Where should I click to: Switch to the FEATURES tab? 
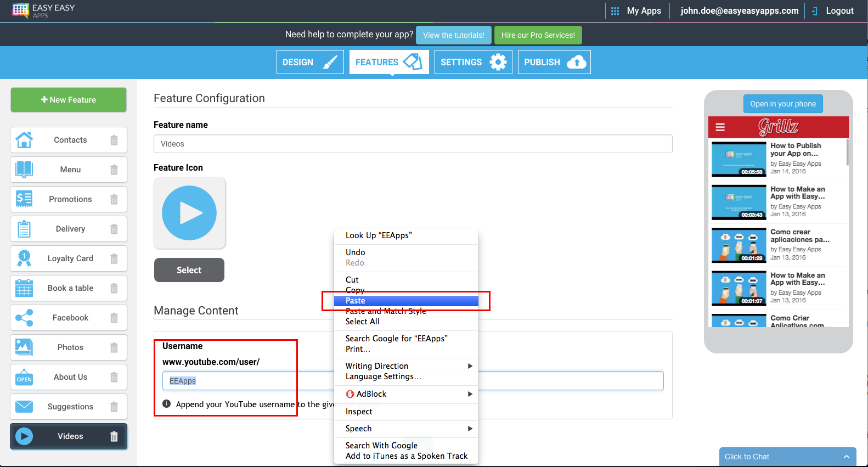click(x=389, y=62)
